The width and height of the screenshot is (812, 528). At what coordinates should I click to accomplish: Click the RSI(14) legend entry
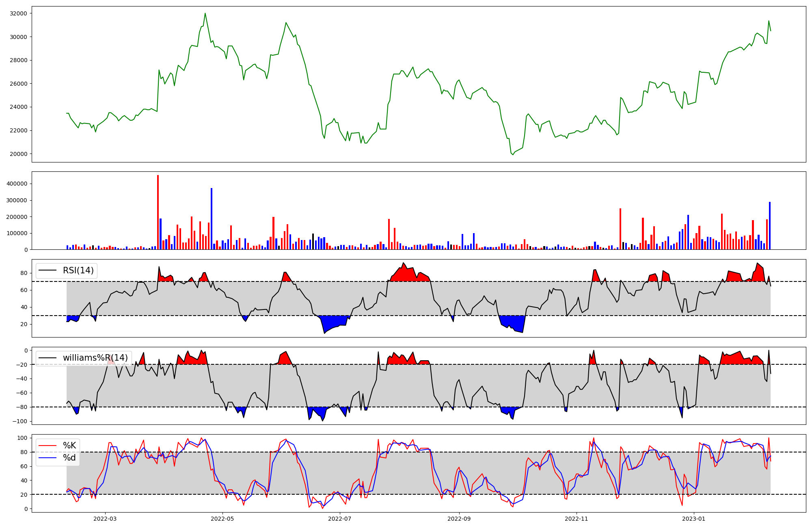(78, 270)
